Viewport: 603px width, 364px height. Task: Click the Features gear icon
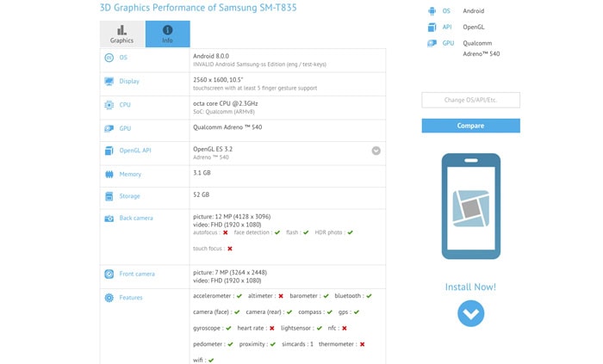tap(109, 298)
